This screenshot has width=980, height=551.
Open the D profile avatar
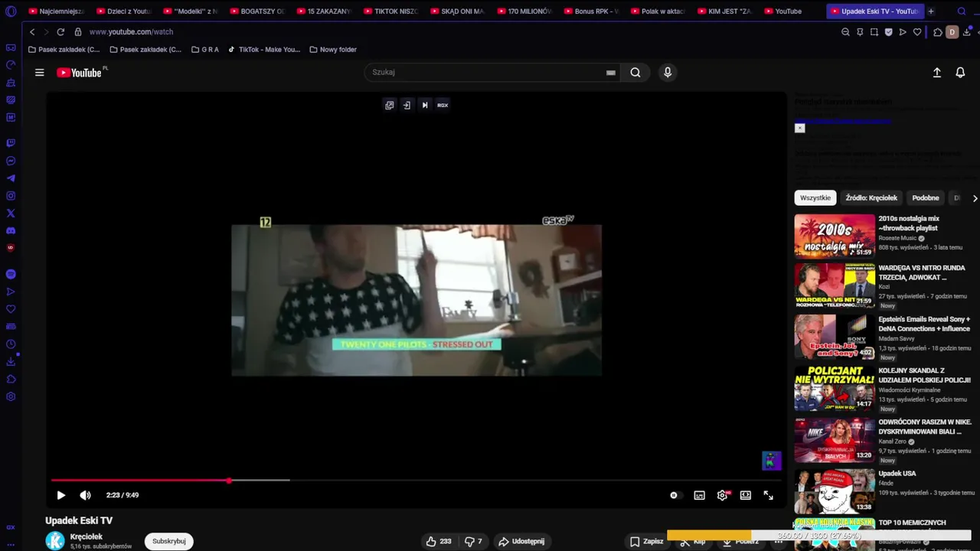[952, 32]
